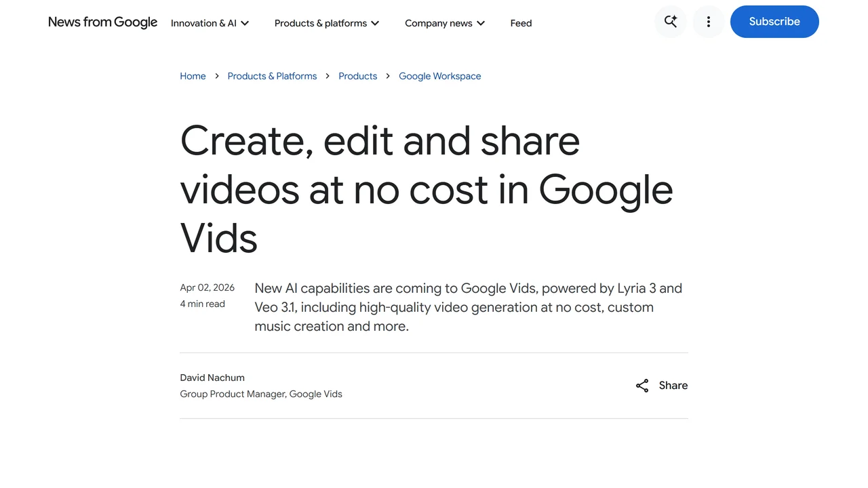Open the three-dot more options menu

(x=709, y=22)
